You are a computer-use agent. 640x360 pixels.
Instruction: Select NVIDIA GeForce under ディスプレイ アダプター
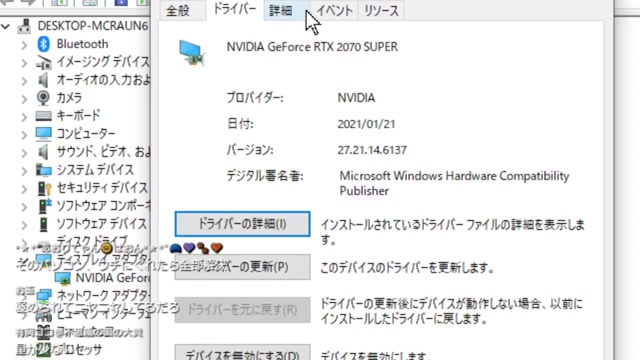113,278
